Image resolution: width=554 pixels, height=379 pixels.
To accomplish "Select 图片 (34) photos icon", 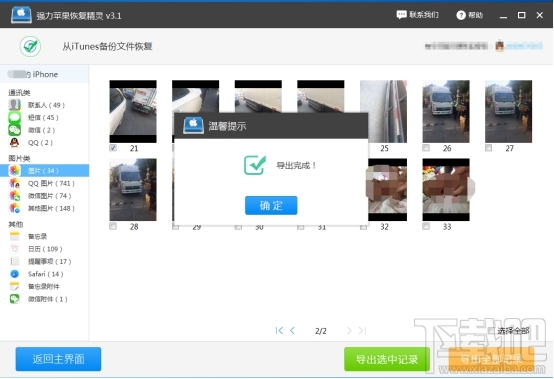I will [x=14, y=171].
